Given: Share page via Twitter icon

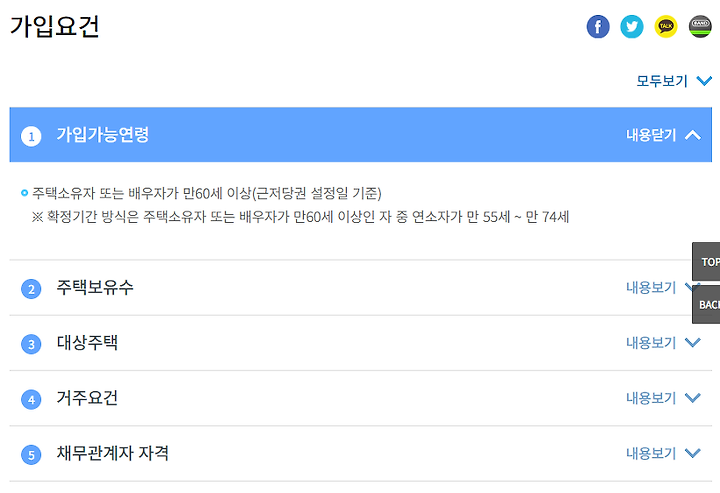Looking at the screenshot, I should point(632,27).
